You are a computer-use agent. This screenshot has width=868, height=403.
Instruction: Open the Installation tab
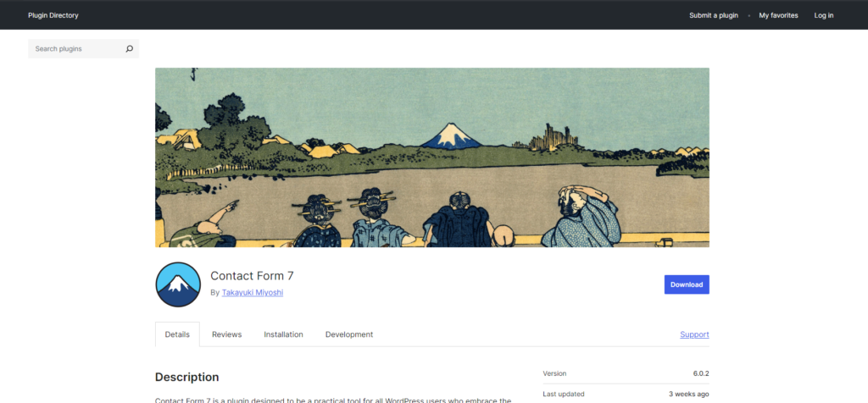pos(283,334)
